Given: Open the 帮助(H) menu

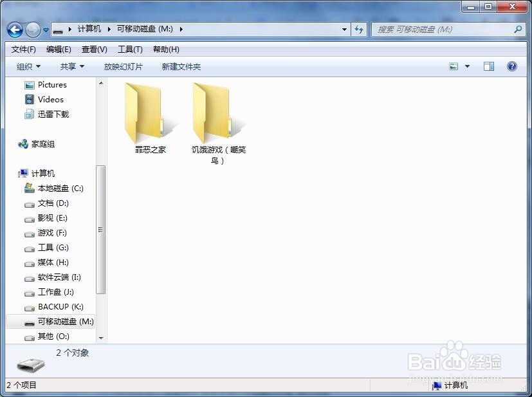Looking at the screenshot, I should click(166, 50).
